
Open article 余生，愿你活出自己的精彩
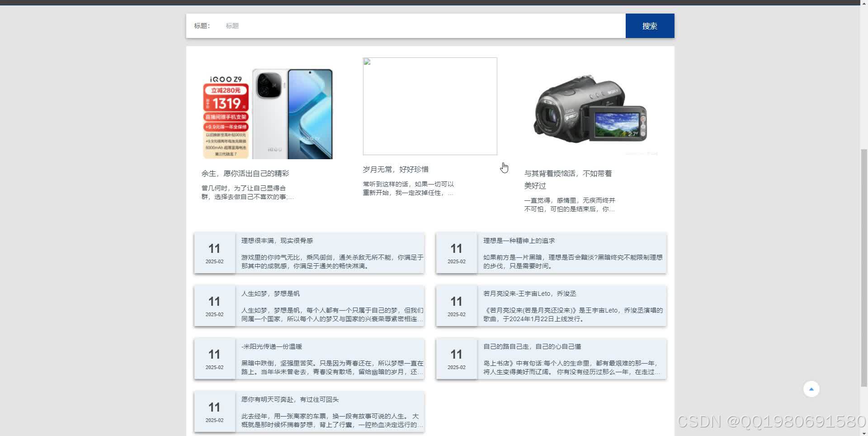[245, 173]
